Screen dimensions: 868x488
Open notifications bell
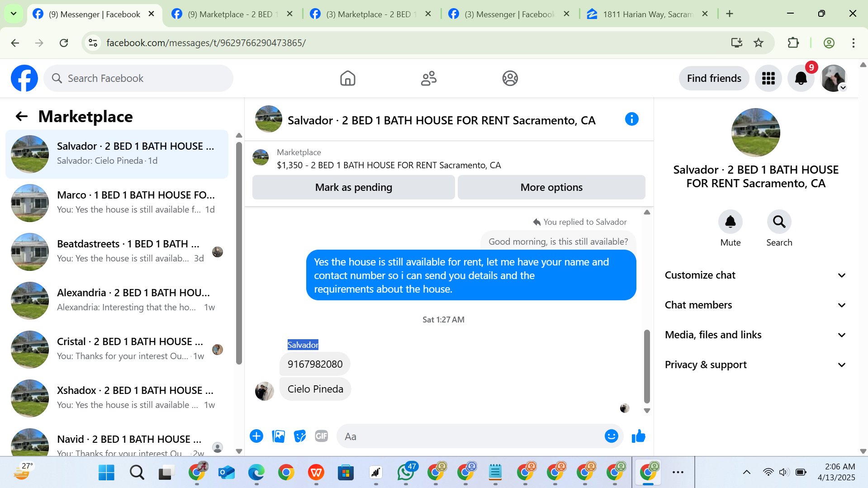point(801,78)
